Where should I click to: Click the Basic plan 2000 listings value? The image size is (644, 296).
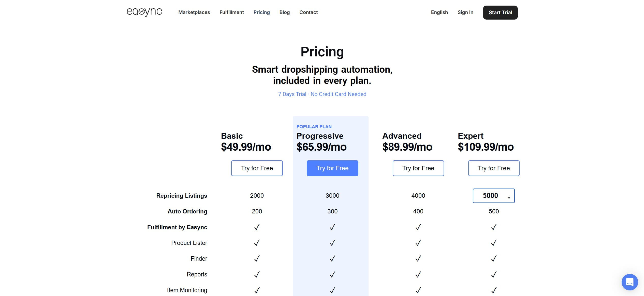(x=257, y=196)
